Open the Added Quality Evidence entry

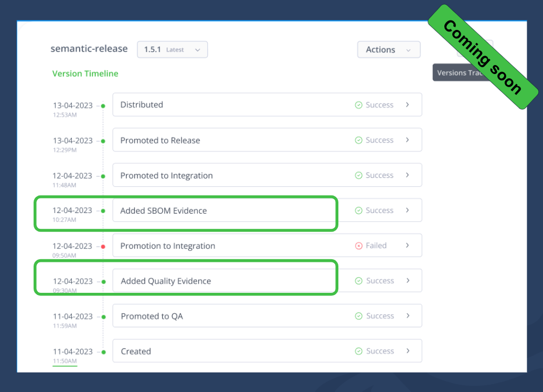click(x=267, y=281)
